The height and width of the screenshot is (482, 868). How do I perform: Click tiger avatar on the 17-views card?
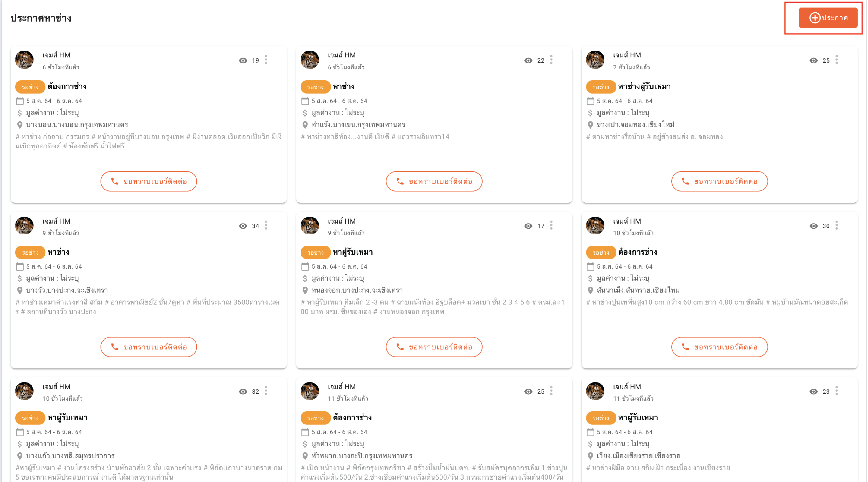310,226
